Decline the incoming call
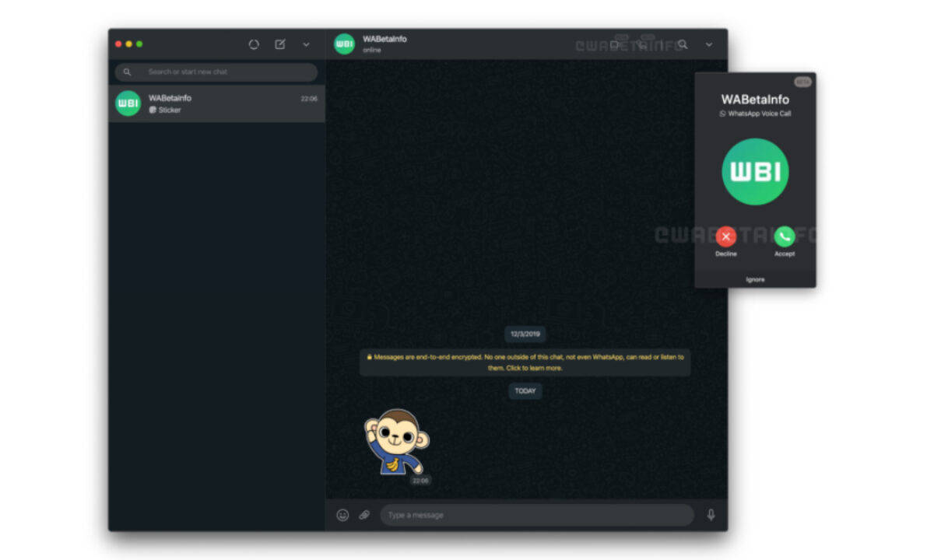Viewport: 934px width, 560px height. (x=725, y=236)
